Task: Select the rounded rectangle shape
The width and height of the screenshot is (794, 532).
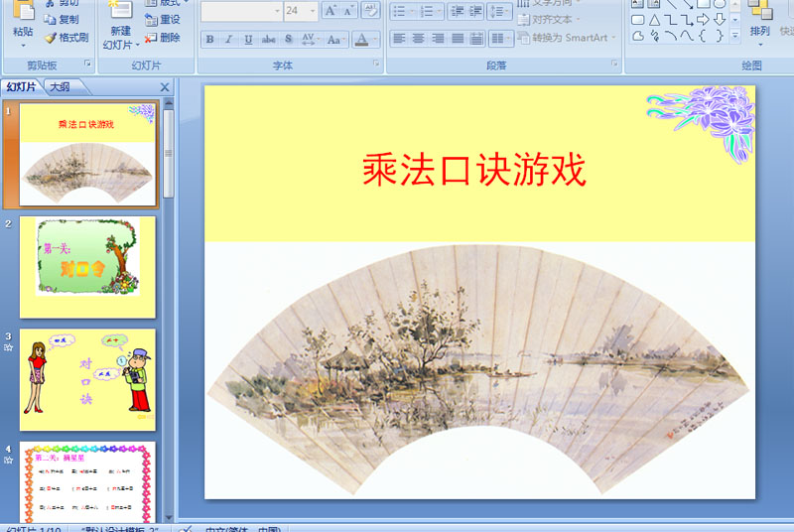Action: (638, 20)
